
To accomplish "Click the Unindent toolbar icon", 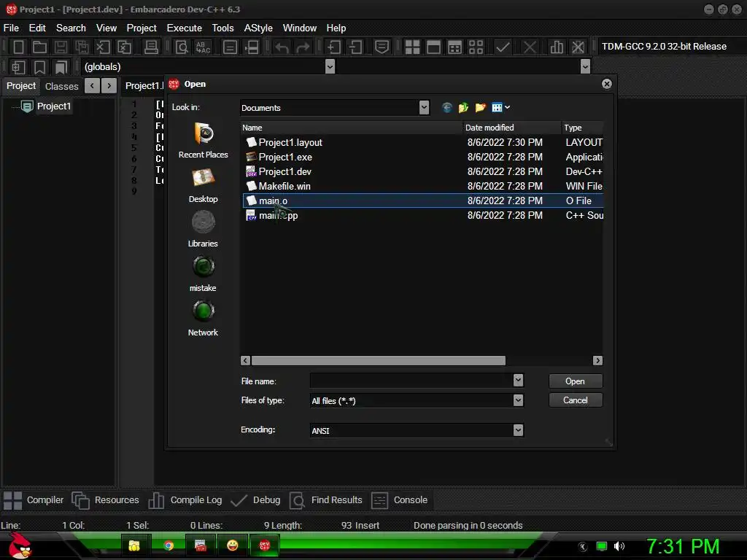I will coord(355,47).
